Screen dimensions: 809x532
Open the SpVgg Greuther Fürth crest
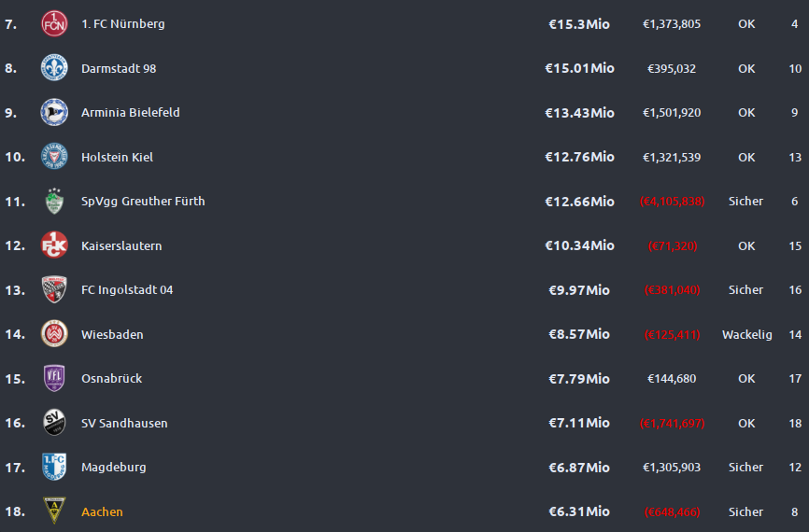click(x=54, y=201)
